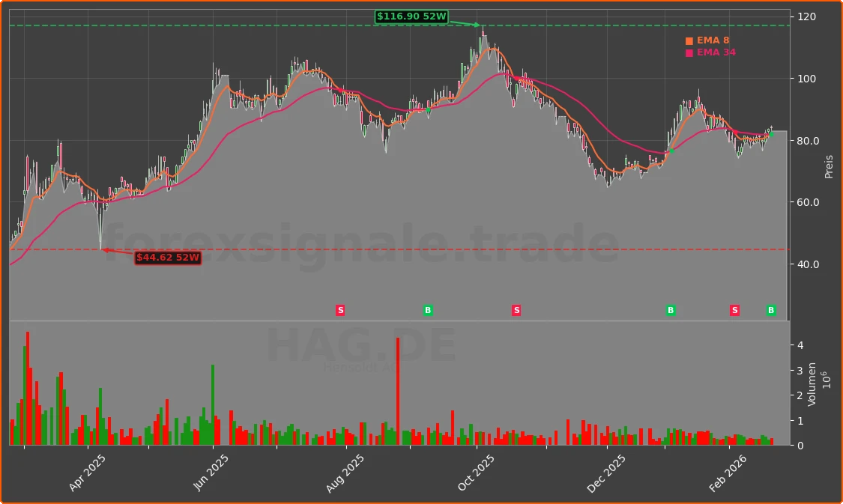Click the red S marker near February 2026
843x504 pixels.
734,309
